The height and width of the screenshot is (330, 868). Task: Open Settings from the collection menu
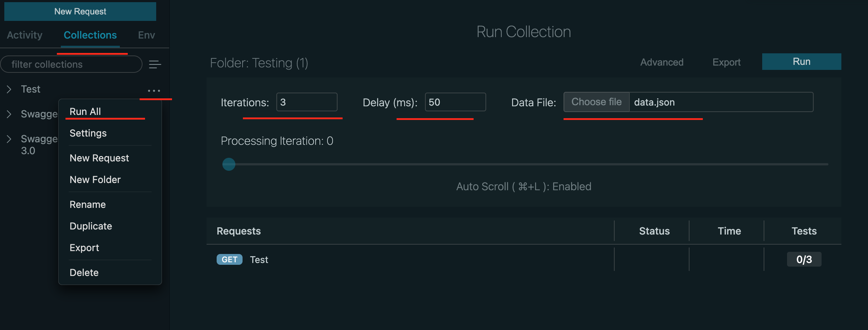point(88,133)
